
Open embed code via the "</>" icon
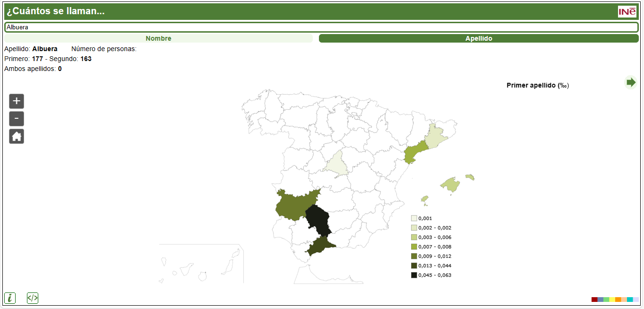[x=32, y=298]
